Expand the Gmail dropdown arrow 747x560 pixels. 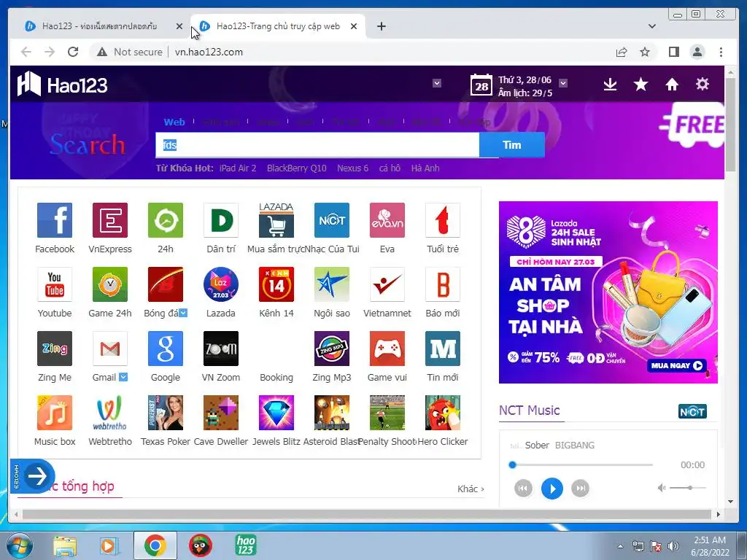pyautogui.click(x=123, y=377)
